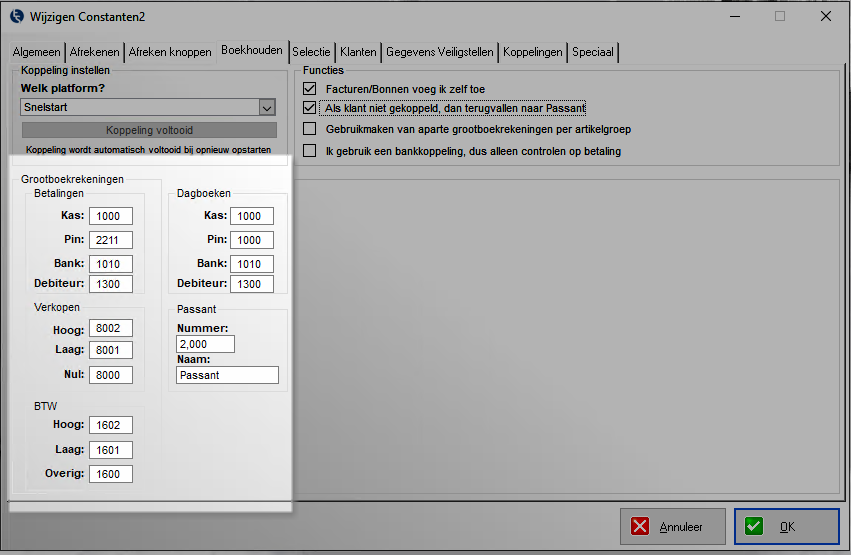Click the Koppeling voltooid button

[149, 130]
